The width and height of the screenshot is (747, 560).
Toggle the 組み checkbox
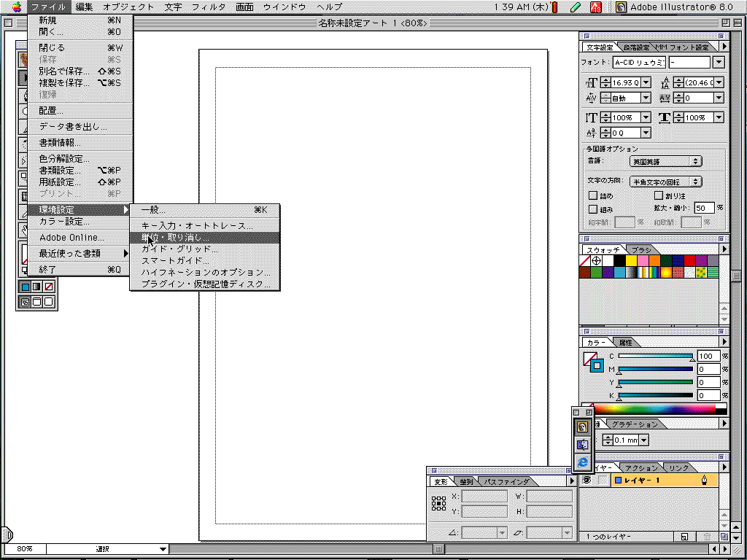click(x=593, y=209)
